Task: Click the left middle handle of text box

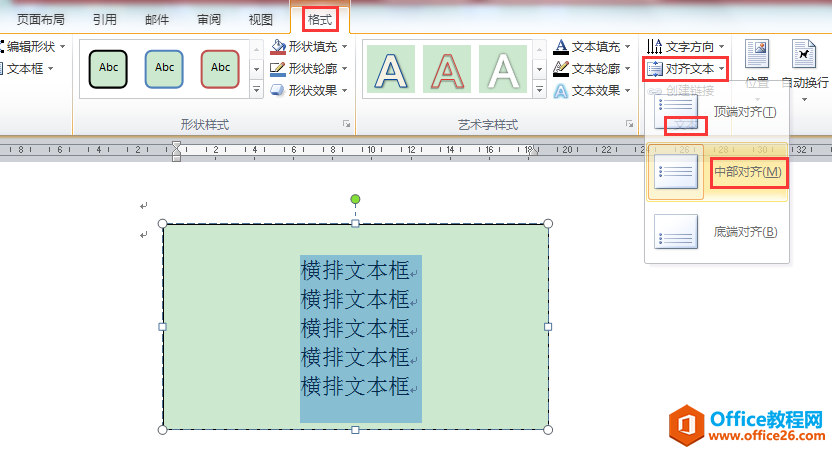Action: (x=163, y=327)
